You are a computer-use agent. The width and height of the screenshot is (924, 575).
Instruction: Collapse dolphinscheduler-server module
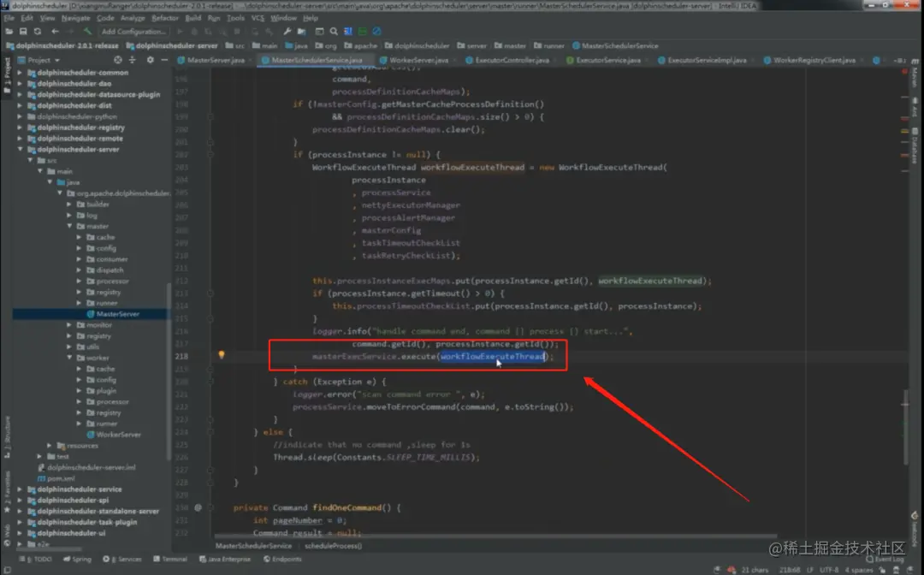[20, 149]
